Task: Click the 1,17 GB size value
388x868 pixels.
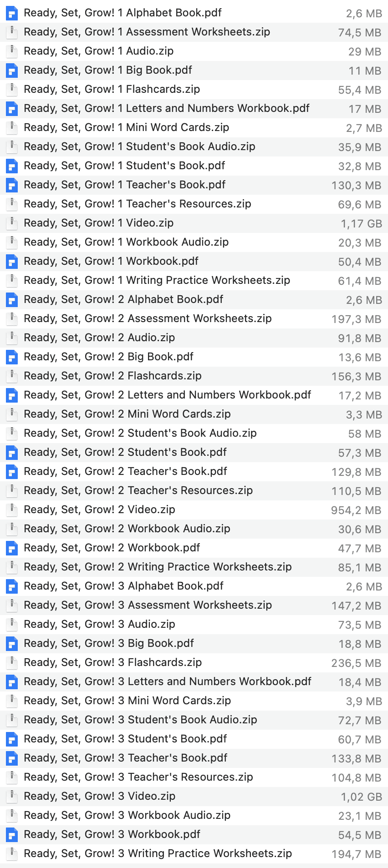Action: tap(362, 224)
